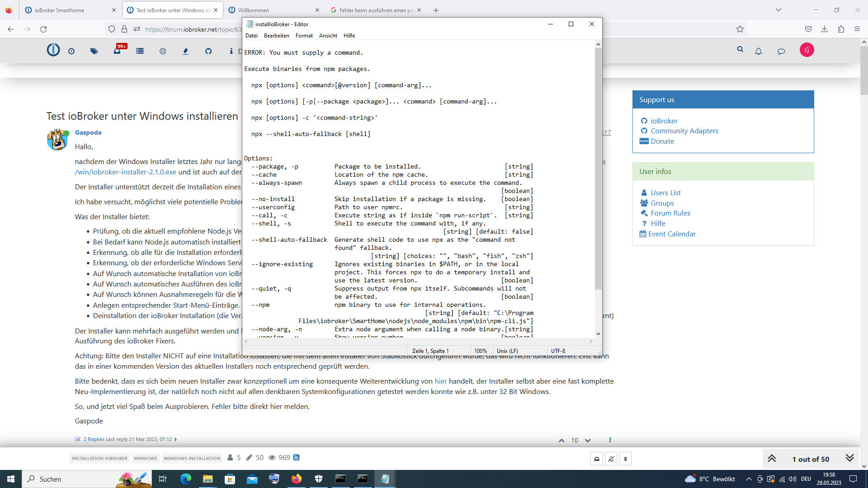Jump to last post with double-down chevron

(850, 459)
